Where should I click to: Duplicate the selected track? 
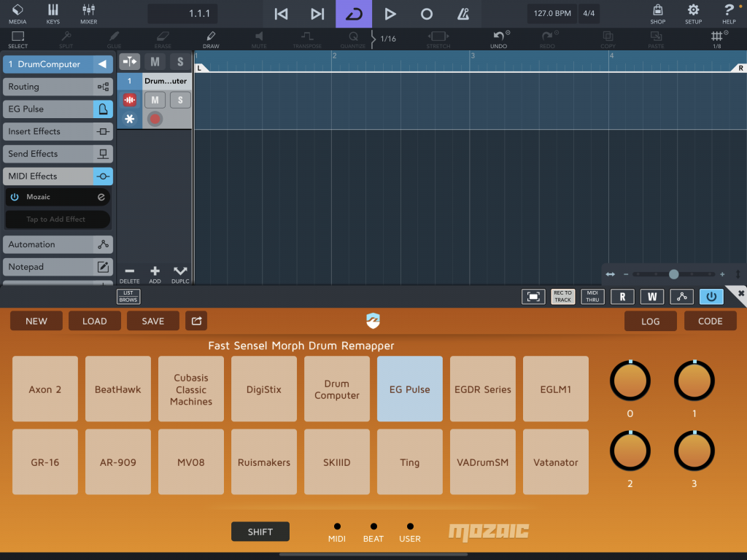pyautogui.click(x=180, y=274)
